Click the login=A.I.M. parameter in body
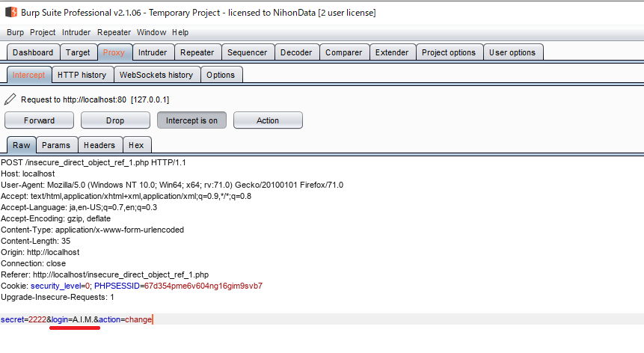Screen dimensions: 644x353 click(72, 319)
